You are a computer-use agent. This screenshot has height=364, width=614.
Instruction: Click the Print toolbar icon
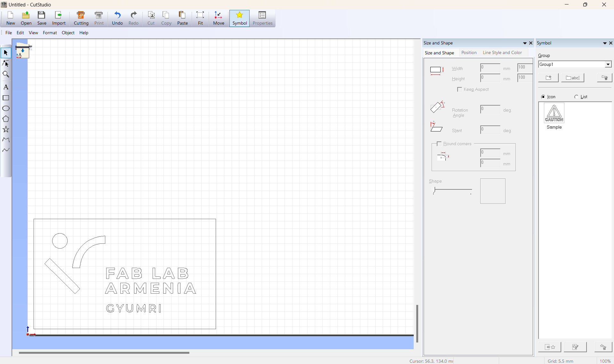click(x=99, y=18)
